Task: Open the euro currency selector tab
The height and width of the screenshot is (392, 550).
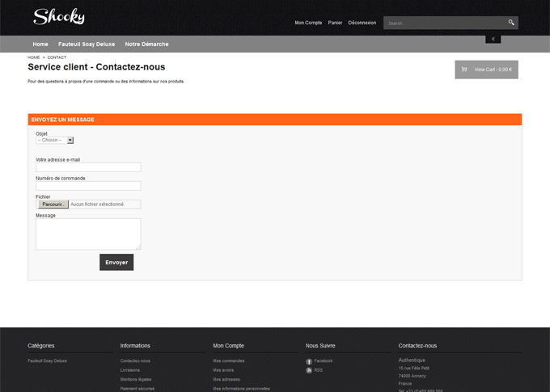Action: coord(493,39)
